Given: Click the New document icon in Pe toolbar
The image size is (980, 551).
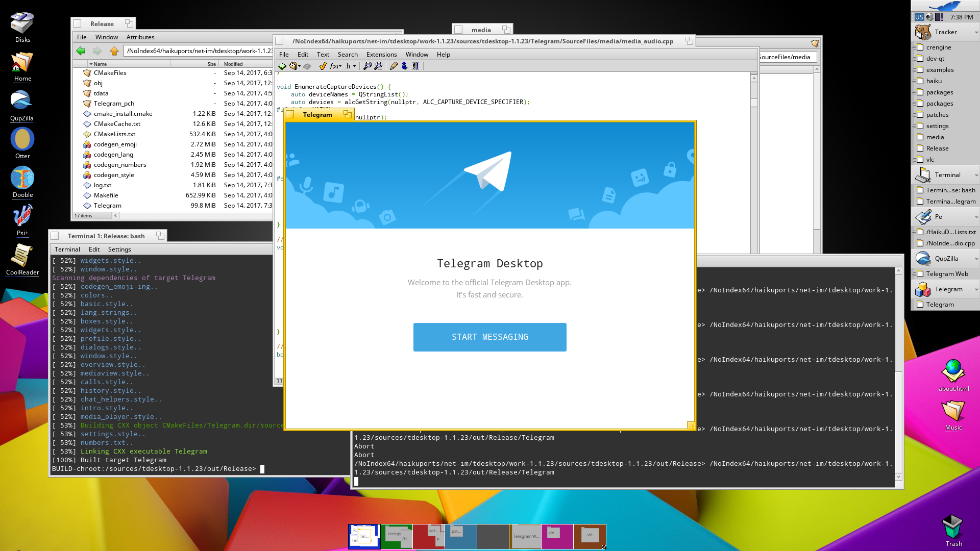Looking at the screenshot, I should pos(282,66).
